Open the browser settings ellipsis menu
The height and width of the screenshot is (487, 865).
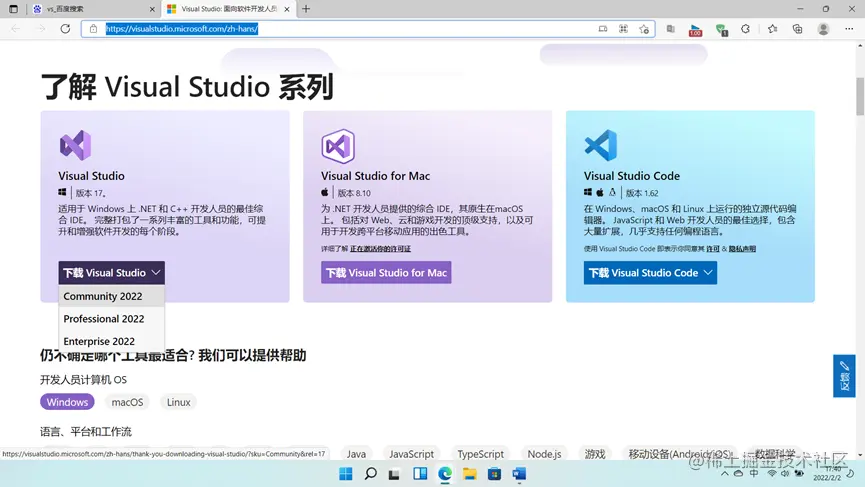click(849, 29)
